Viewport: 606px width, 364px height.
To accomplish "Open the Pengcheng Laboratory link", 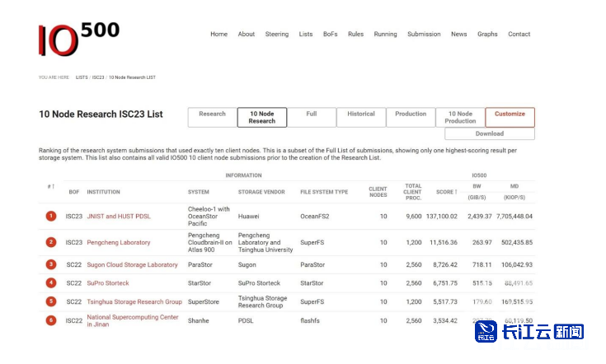I will coord(118,242).
